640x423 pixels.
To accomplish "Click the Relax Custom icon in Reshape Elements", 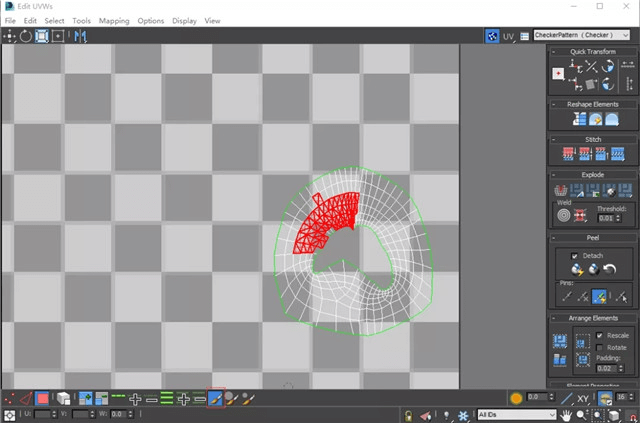I will 612,120.
